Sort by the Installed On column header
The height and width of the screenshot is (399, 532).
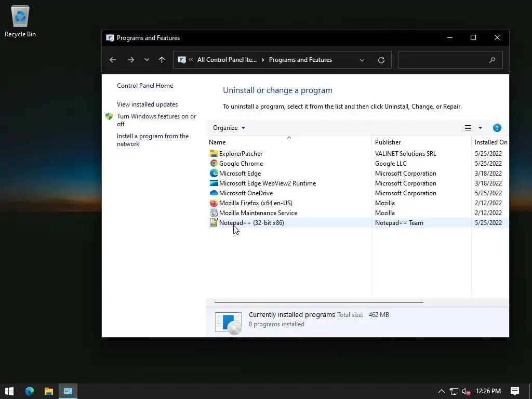490,142
